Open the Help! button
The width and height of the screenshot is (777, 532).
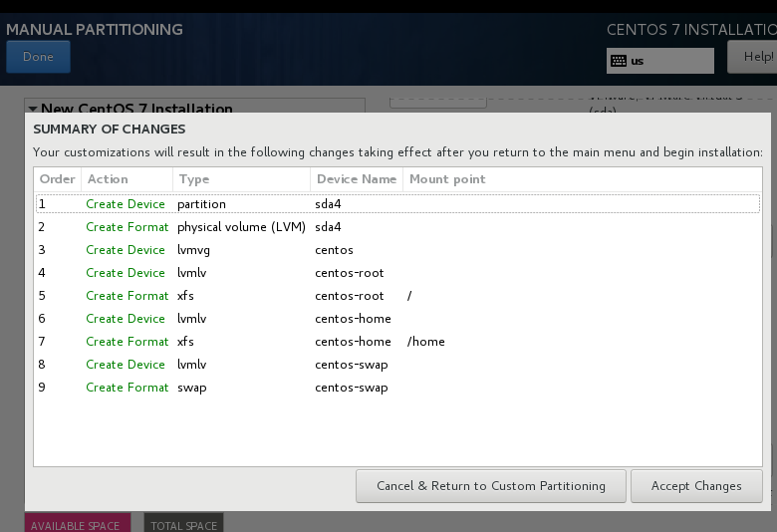[x=752, y=57]
